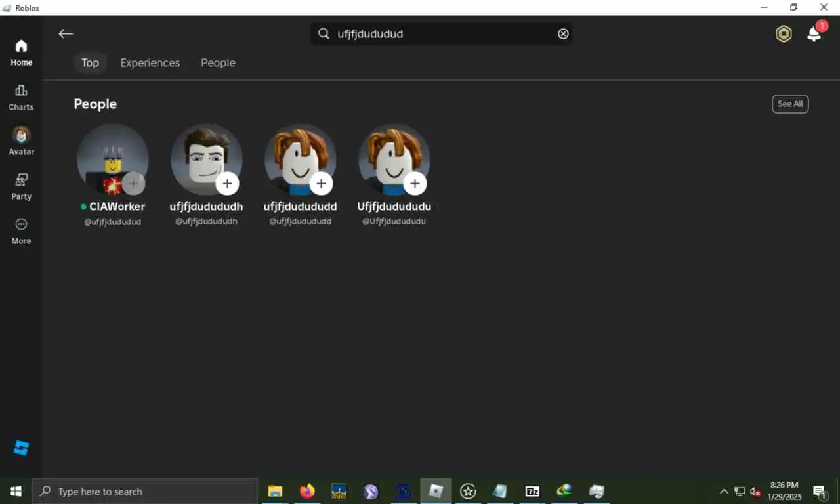This screenshot has height=504, width=840.
Task: Open the Avatar page
Action: pos(21,141)
